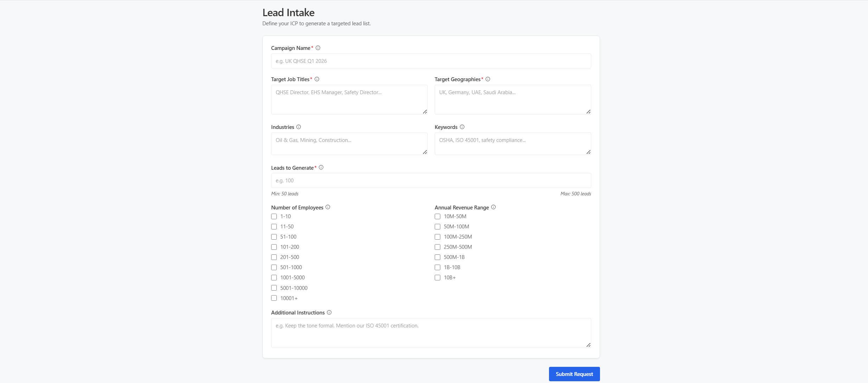
Task: Click resize handle of Target Geographies textarea
Action: tap(588, 112)
